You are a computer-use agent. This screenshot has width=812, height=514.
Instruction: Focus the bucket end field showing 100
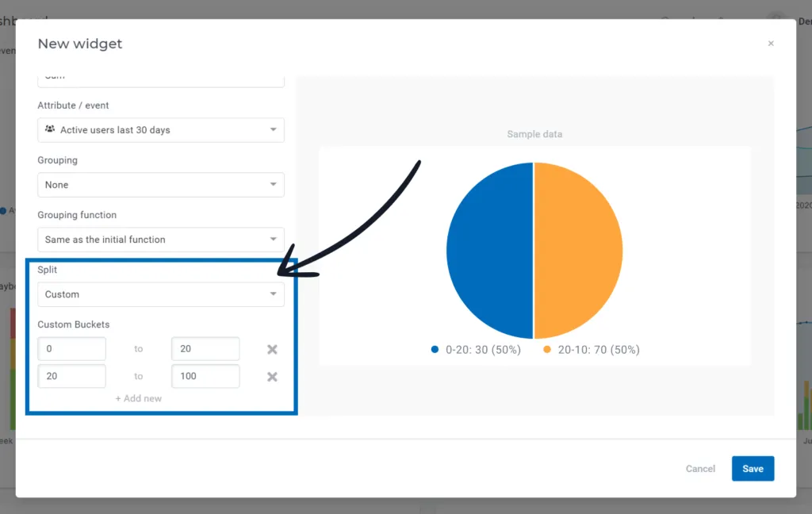tap(205, 376)
